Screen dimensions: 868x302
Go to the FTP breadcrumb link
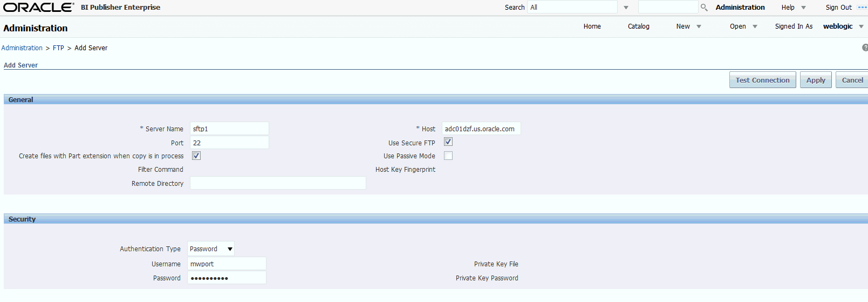click(58, 48)
